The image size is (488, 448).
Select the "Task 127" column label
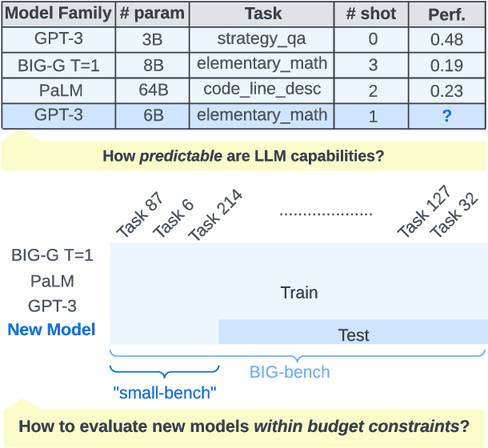424,212
